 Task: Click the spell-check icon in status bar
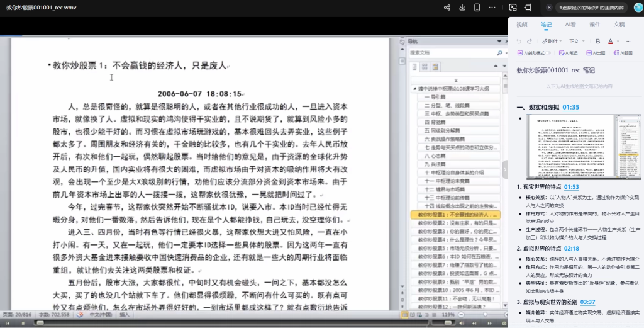(80, 315)
